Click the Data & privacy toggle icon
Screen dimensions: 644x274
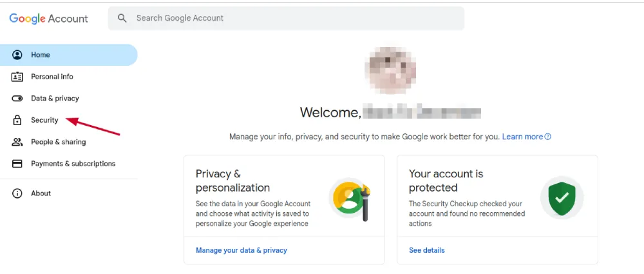click(x=17, y=99)
